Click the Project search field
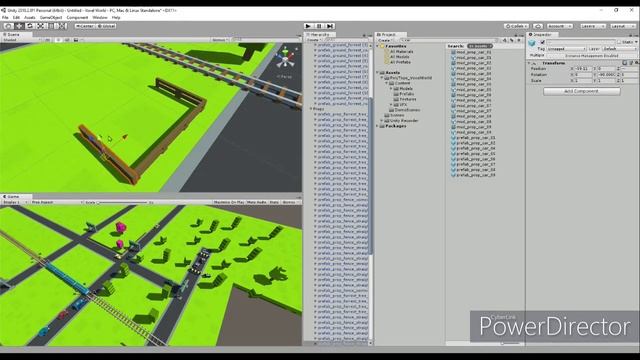Screen dimensions: 640x360 click(449, 40)
